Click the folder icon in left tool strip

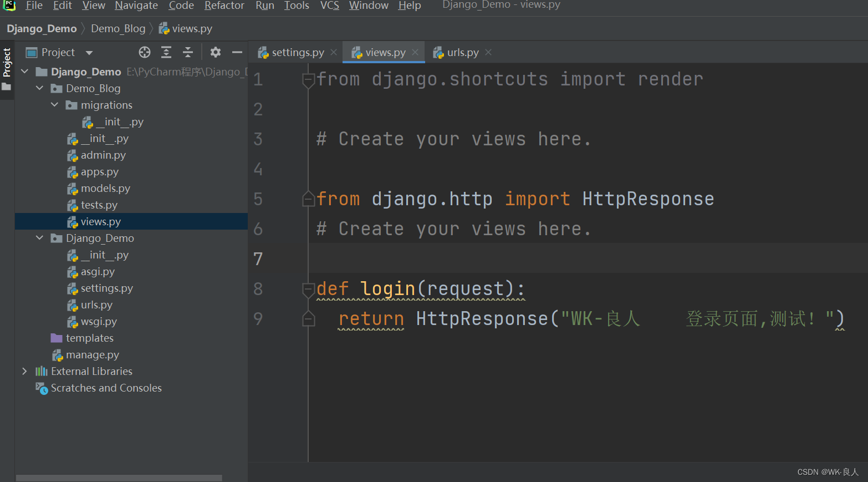click(7, 87)
